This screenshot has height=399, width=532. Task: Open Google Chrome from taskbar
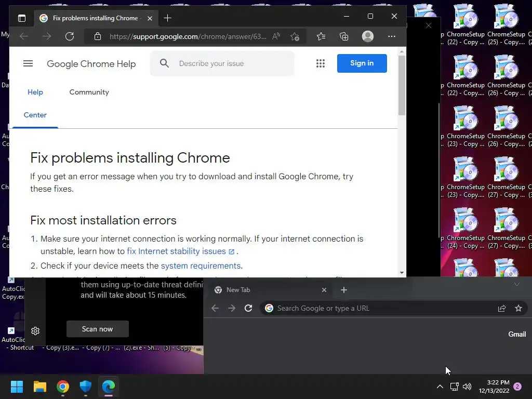63,387
